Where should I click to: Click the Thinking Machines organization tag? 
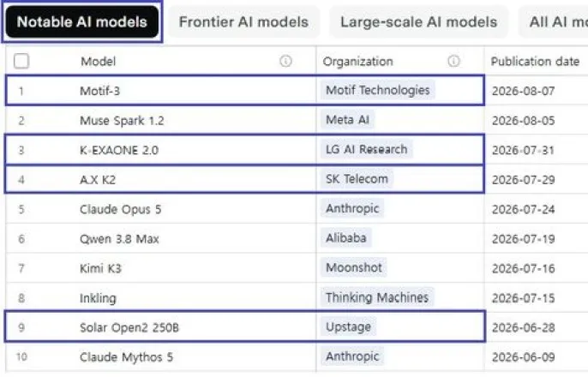click(377, 297)
